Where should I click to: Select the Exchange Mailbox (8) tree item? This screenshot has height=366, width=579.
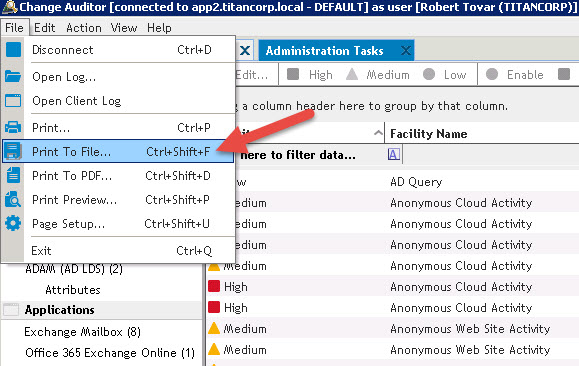pyautogui.click(x=82, y=332)
